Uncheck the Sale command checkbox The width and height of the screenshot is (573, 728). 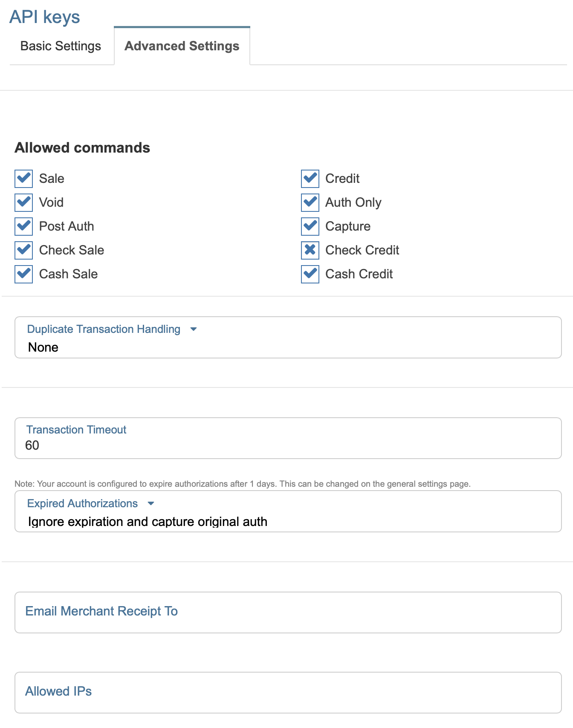click(x=24, y=179)
